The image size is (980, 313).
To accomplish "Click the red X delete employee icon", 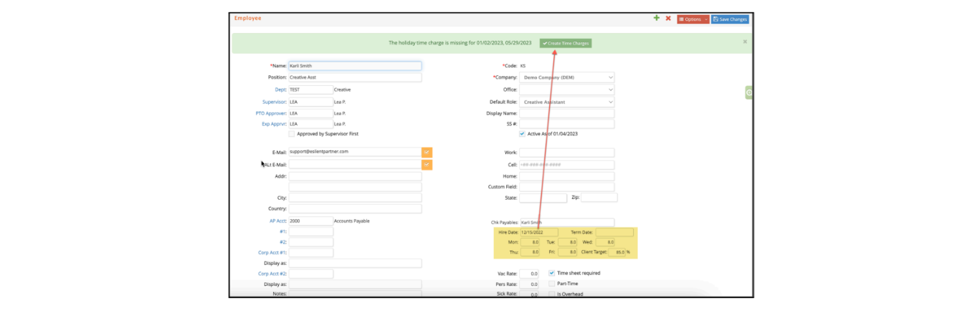I will click(x=668, y=19).
